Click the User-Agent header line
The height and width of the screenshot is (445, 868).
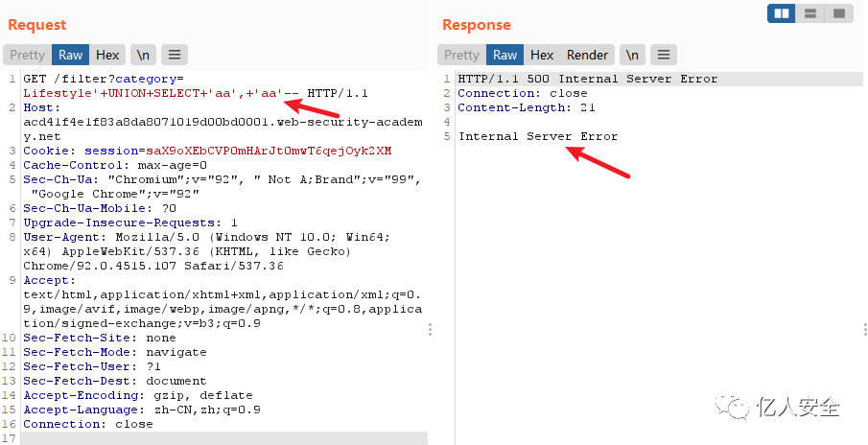coord(207,251)
